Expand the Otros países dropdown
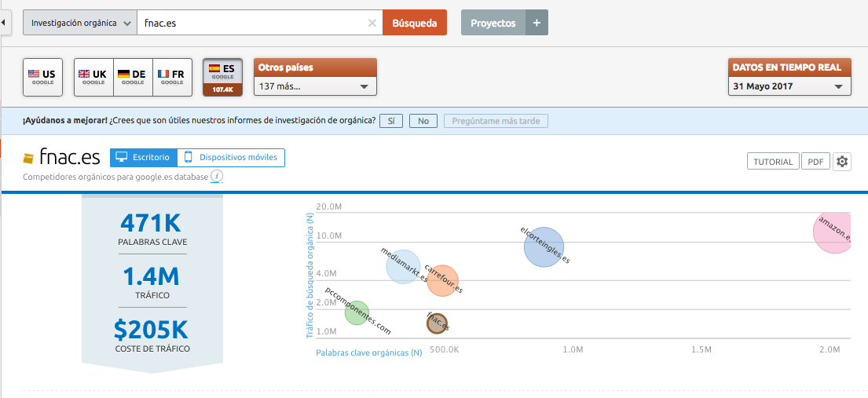868x398 pixels. [315, 86]
